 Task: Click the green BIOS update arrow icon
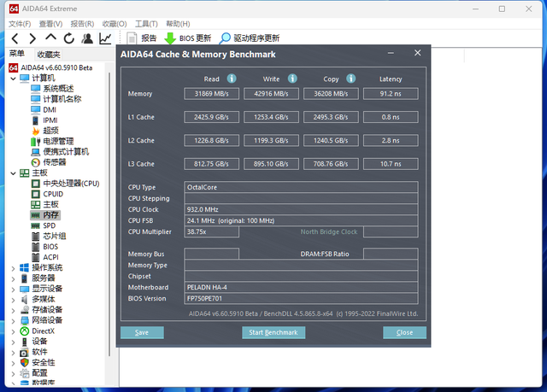click(x=170, y=38)
